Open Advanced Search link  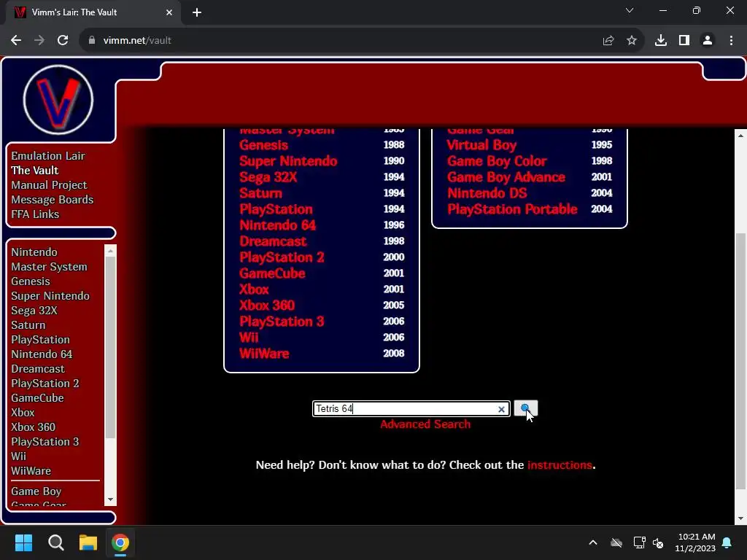425,424
